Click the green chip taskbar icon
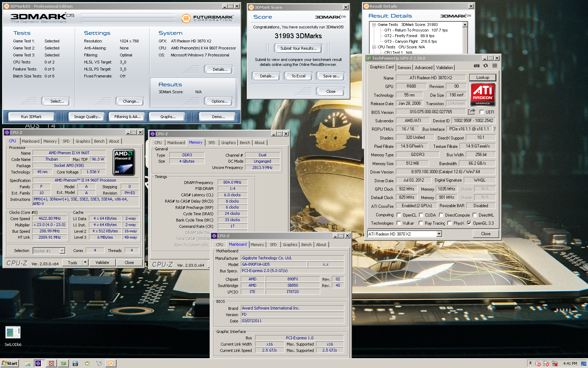This screenshot has height=368, width=588. tap(87, 363)
